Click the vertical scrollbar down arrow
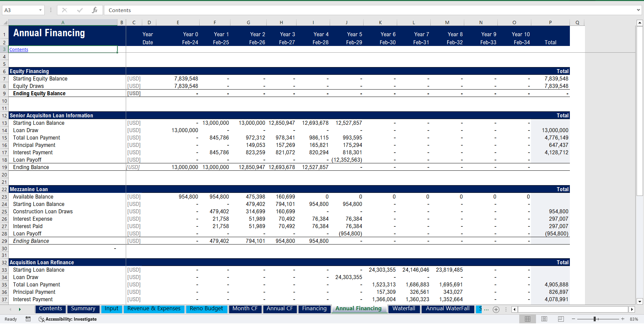This screenshot has height=324, width=644. [640, 301]
